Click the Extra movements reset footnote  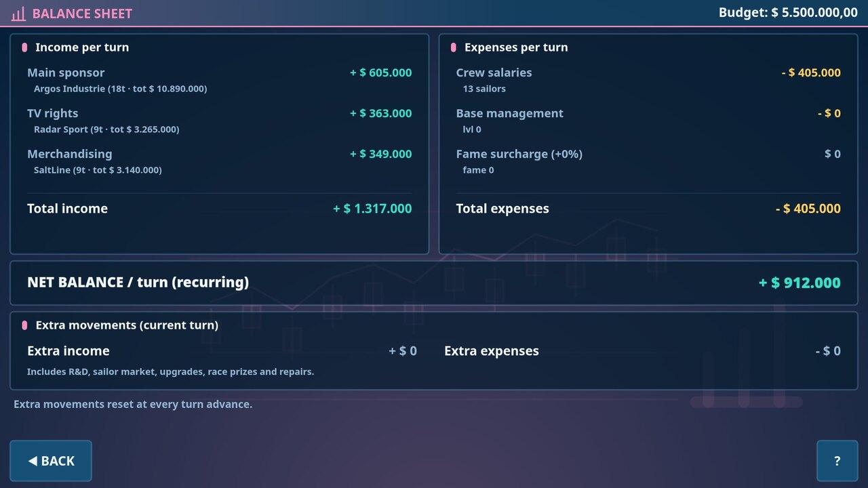(x=133, y=405)
